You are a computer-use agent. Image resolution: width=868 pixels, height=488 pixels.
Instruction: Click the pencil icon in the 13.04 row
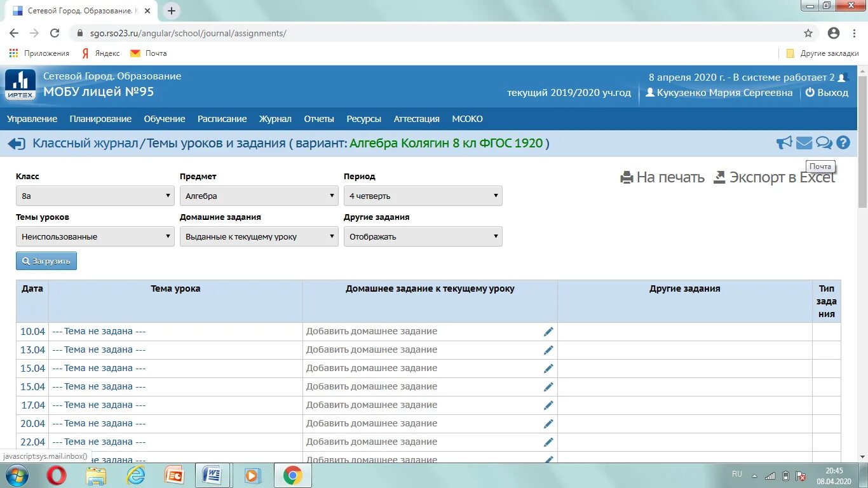pyautogui.click(x=548, y=350)
